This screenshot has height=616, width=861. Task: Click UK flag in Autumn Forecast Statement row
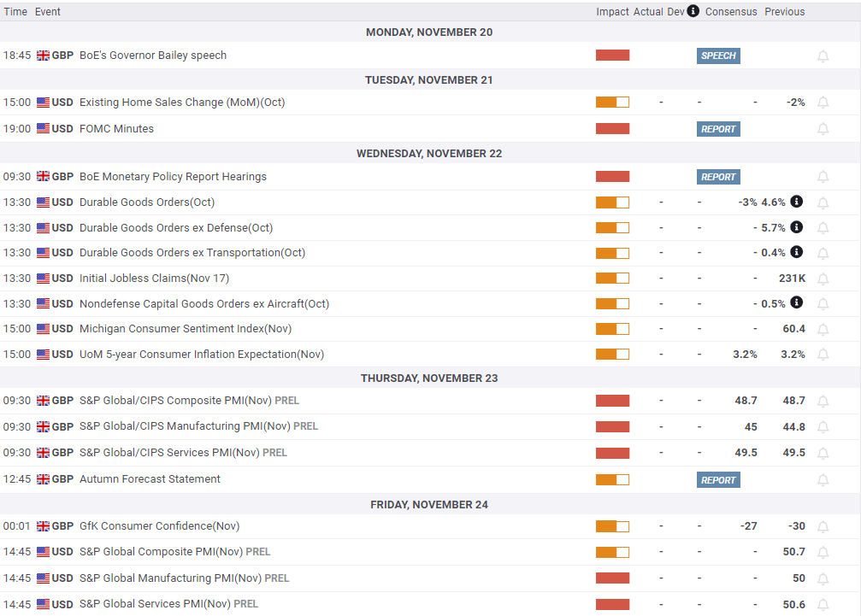[43, 479]
